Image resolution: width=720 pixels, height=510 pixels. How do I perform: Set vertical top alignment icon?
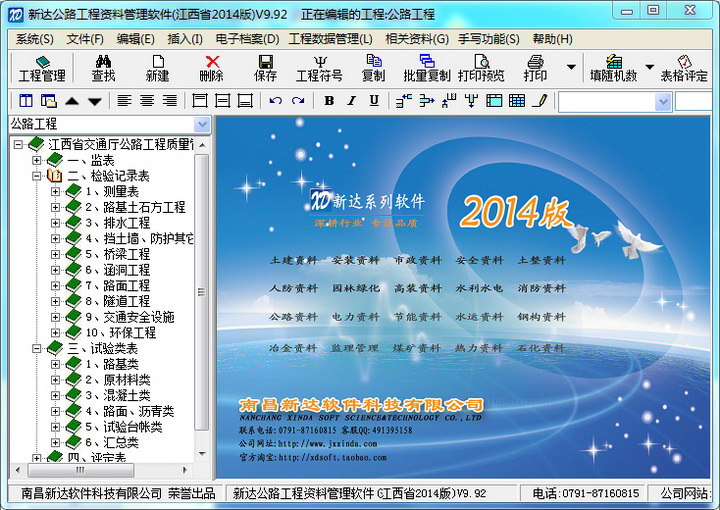click(200, 101)
